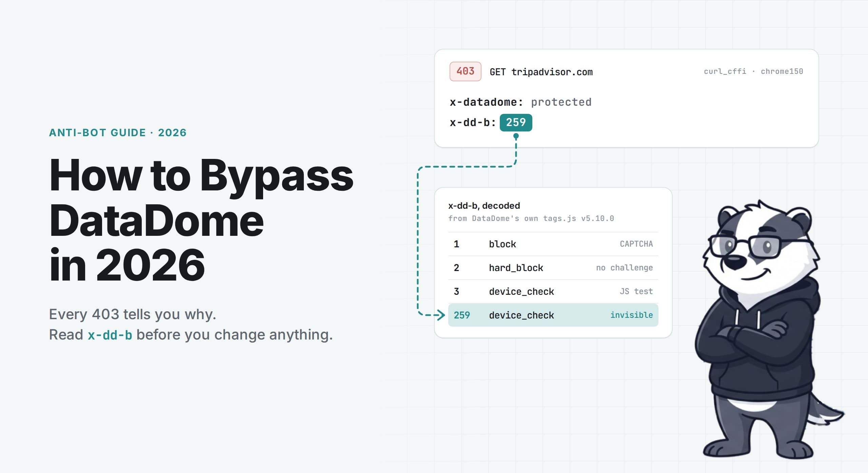Click the 'curl_cffi · chrome150' label
This screenshot has height=473, width=868.
coord(753,71)
